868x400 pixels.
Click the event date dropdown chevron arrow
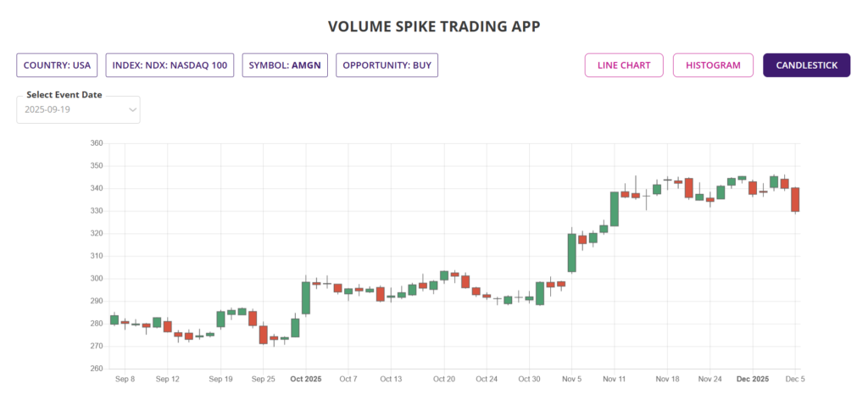pyautogui.click(x=132, y=109)
